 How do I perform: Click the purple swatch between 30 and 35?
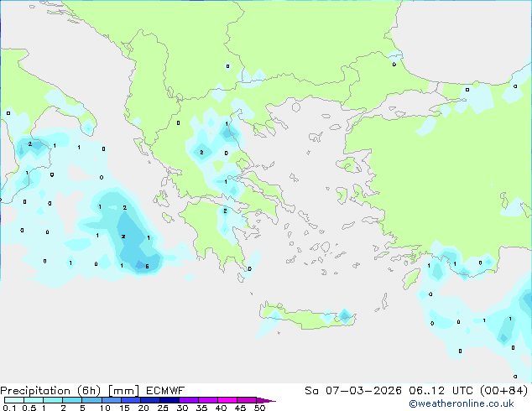click(188, 400)
